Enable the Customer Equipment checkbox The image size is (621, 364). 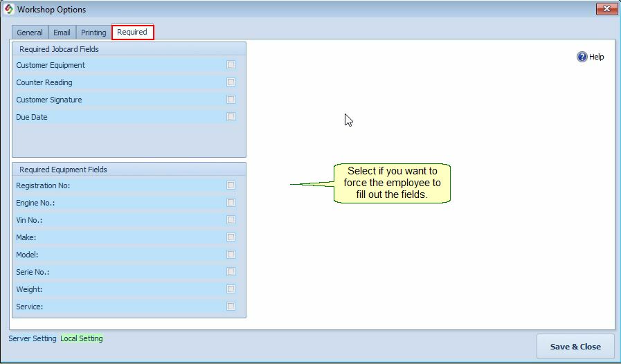coord(231,65)
